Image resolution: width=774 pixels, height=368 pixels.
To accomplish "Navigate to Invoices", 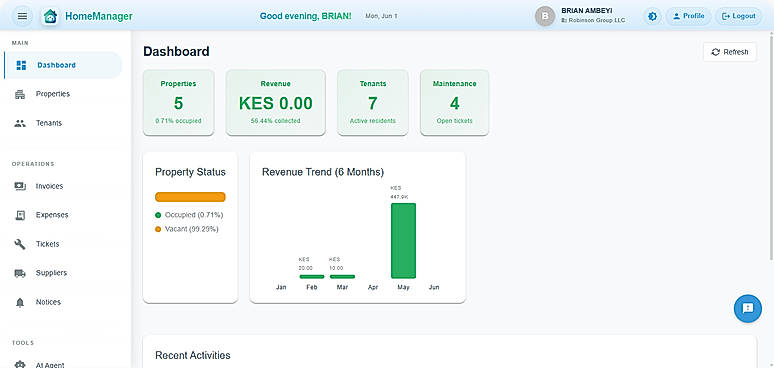I will tap(63, 186).
